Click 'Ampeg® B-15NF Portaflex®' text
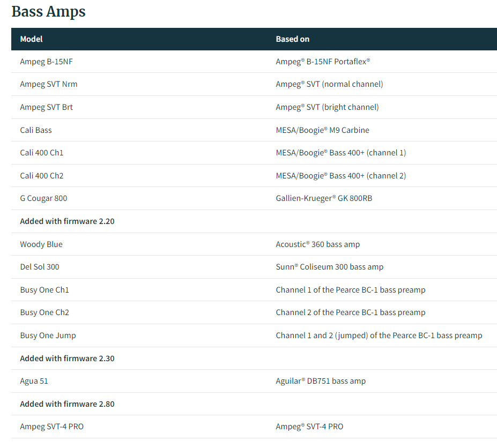 coord(323,62)
